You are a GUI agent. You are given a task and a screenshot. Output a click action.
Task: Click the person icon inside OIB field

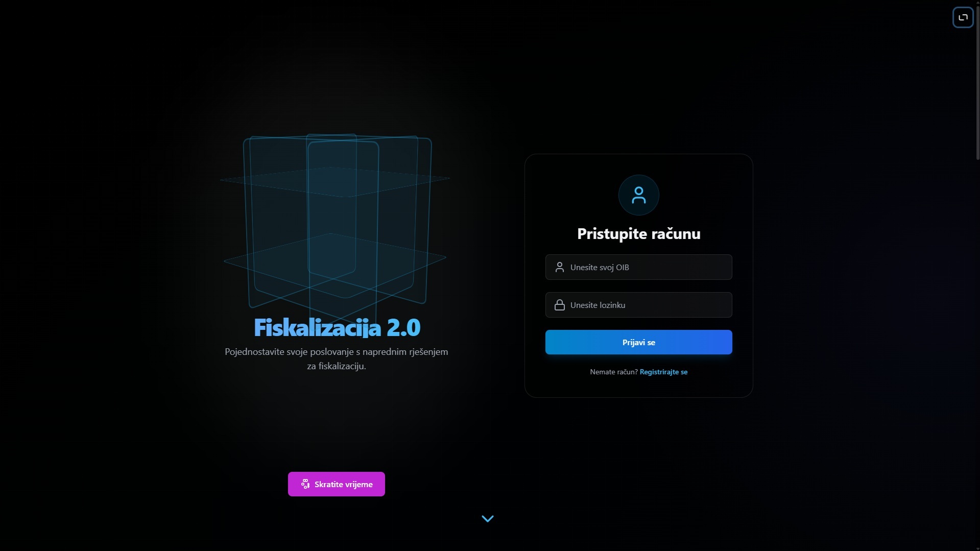click(x=560, y=267)
